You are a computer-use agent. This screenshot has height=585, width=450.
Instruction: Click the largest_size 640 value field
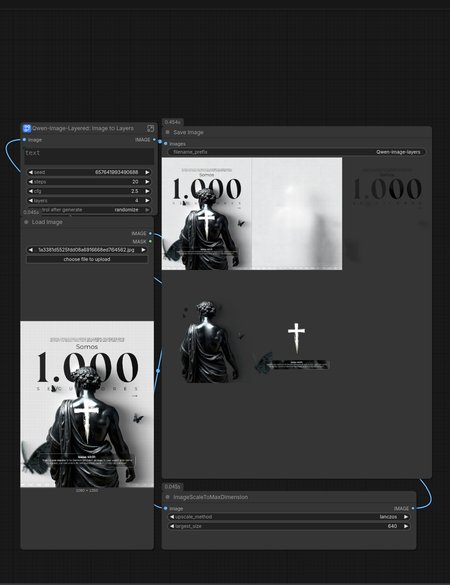(x=289, y=526)
